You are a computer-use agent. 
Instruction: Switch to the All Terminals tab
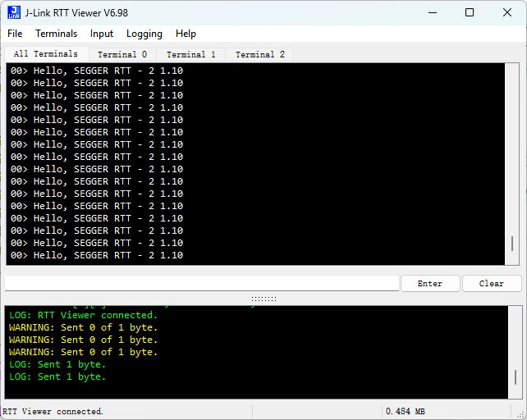46,54
